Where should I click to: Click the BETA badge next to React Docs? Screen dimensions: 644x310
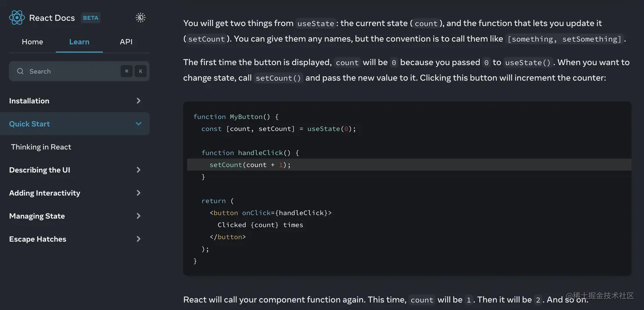coord(91,18)
